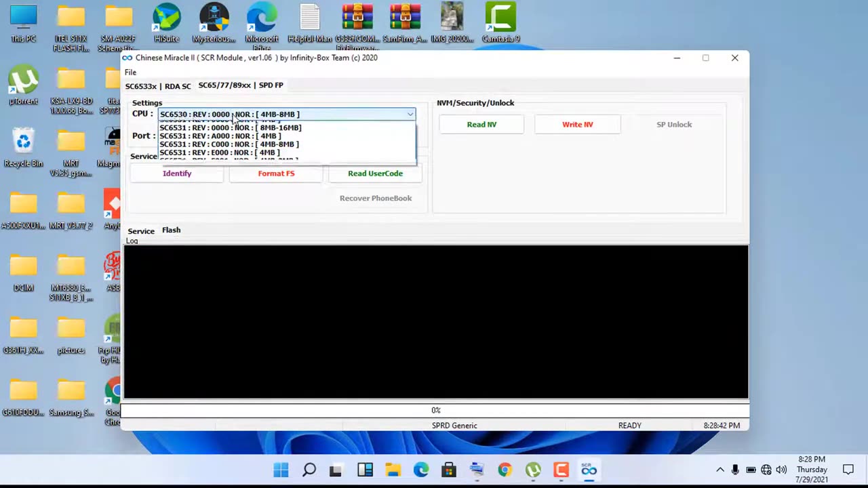The height and width of the screenshot is (488, 868).
Task: Open the G610FDDU folder on desktop
Action: pyautogui.click(x=23, y=396)
